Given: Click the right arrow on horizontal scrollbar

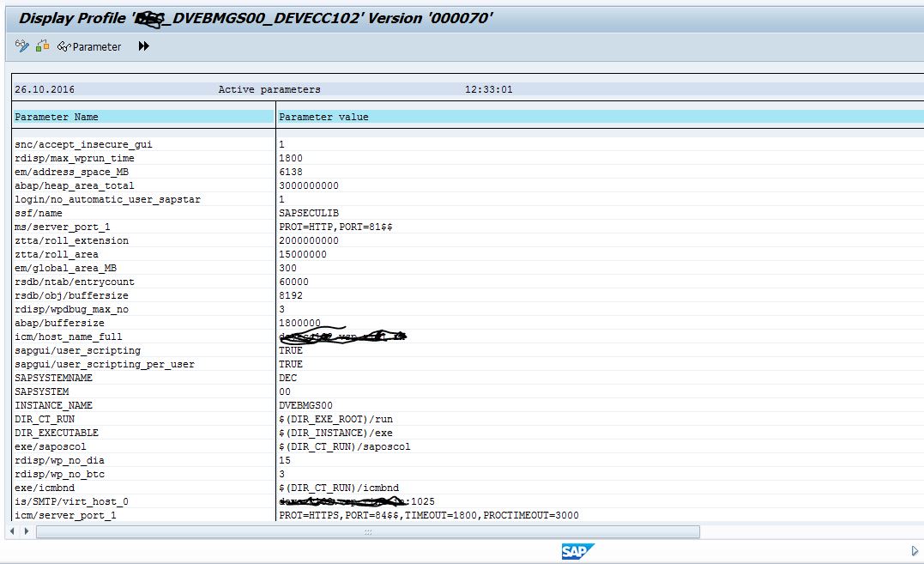Looking at the screenshot, I should click(x=26, y=531).
